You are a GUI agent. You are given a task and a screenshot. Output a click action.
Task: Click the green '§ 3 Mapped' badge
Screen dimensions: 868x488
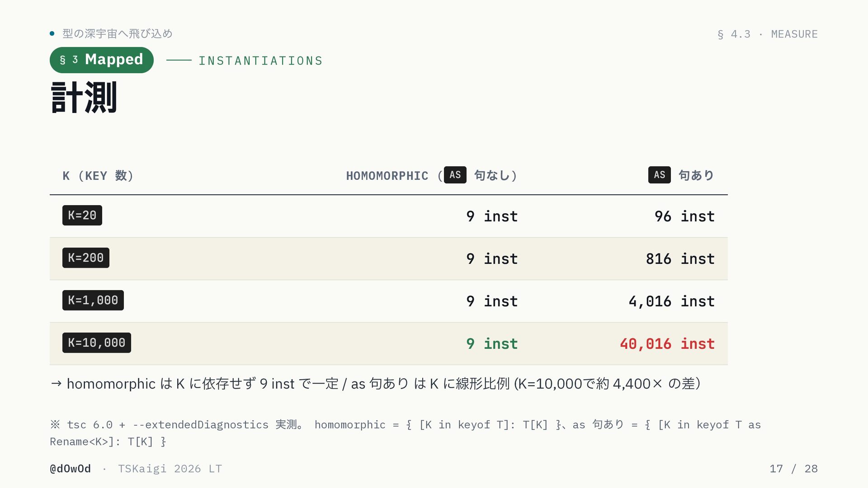pyautogui.click(x=102, y=60)
